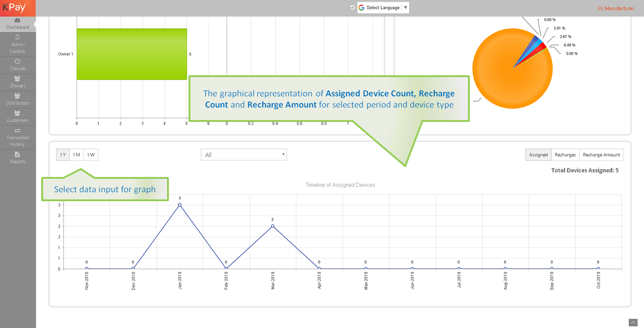Open Transaction History icon

tap(17, 130)
